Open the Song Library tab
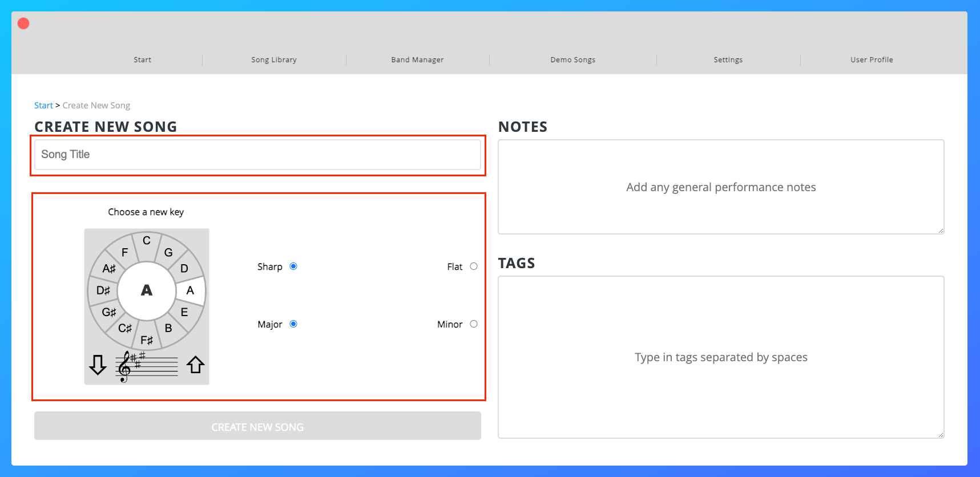This screenshot has width=980, height=477. [274, 60]
